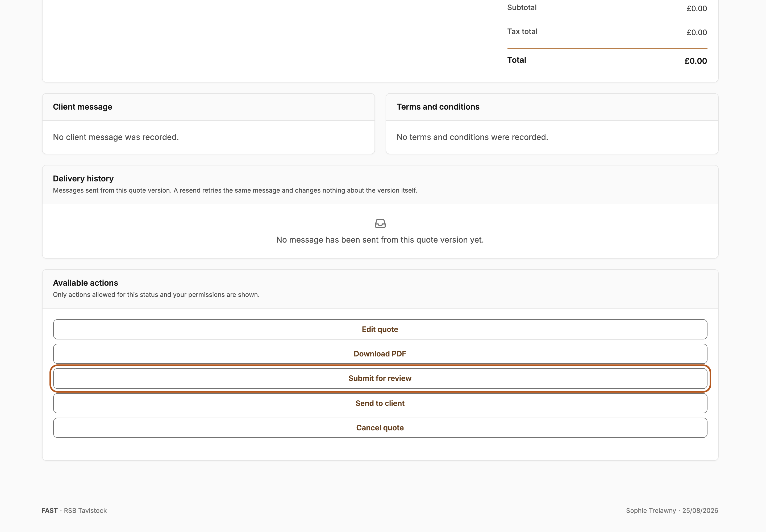Screen dimensions: 766x532
Task: Click the bold Total amount £0.00
Action: [696, 61]
